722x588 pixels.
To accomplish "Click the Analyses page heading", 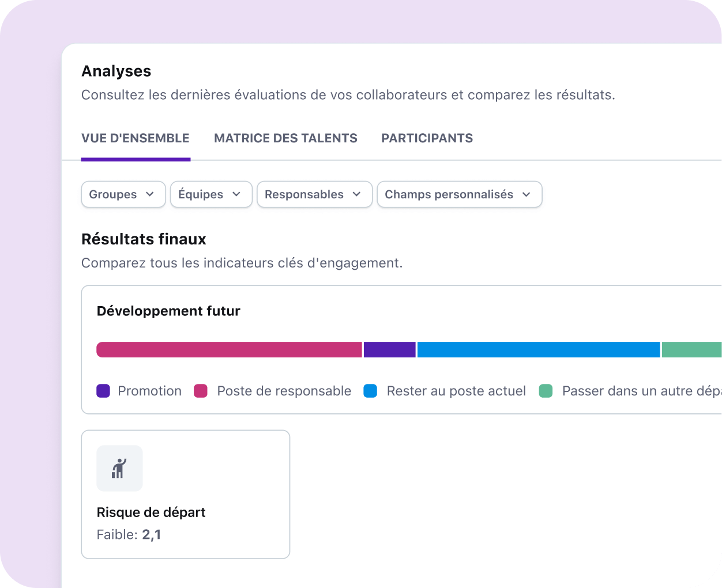I will click(x=116, y=71).
